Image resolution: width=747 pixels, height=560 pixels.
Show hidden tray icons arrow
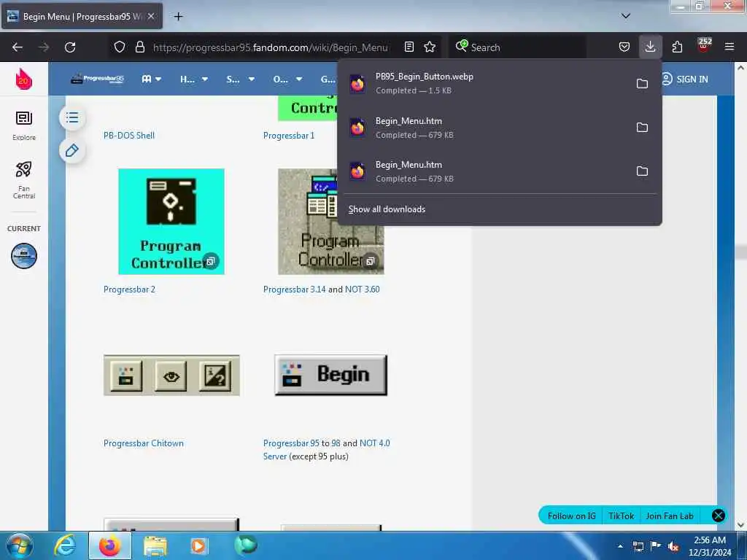click(620, 546)
